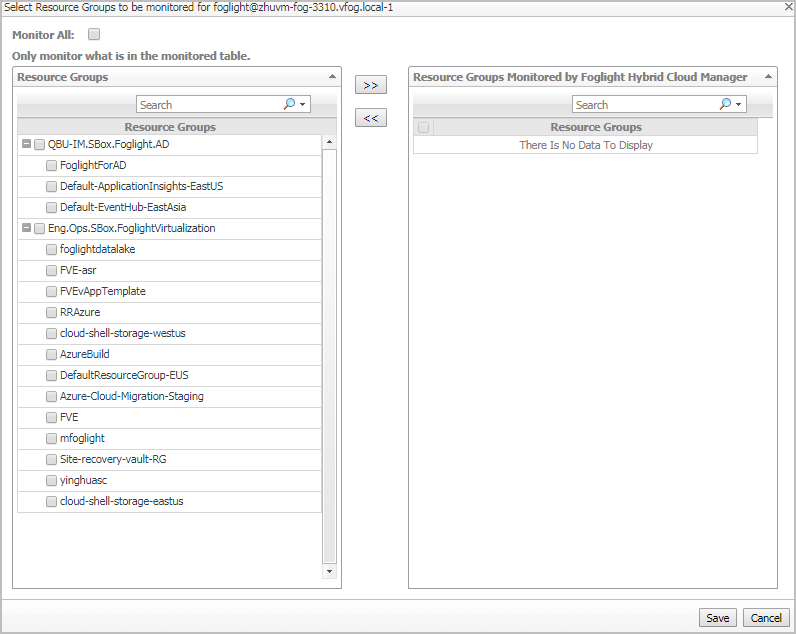Screen dimensions: 796x634
Task: Click the yinghuasc row label
Action: [83, 480]
